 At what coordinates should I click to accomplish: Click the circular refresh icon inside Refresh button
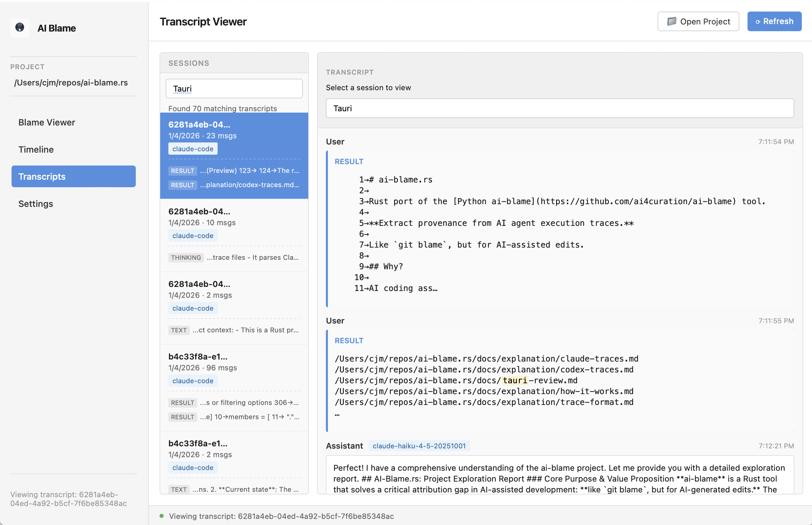pos(758,21)
